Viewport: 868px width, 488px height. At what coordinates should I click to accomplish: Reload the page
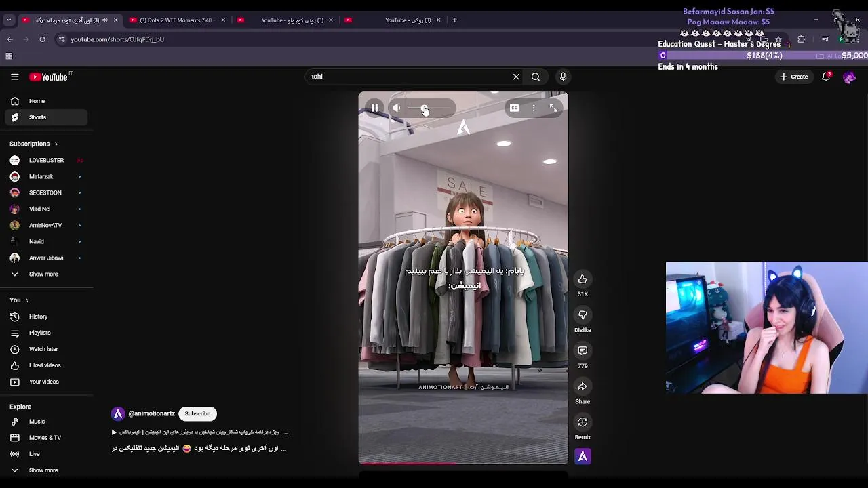coord(42,39)
